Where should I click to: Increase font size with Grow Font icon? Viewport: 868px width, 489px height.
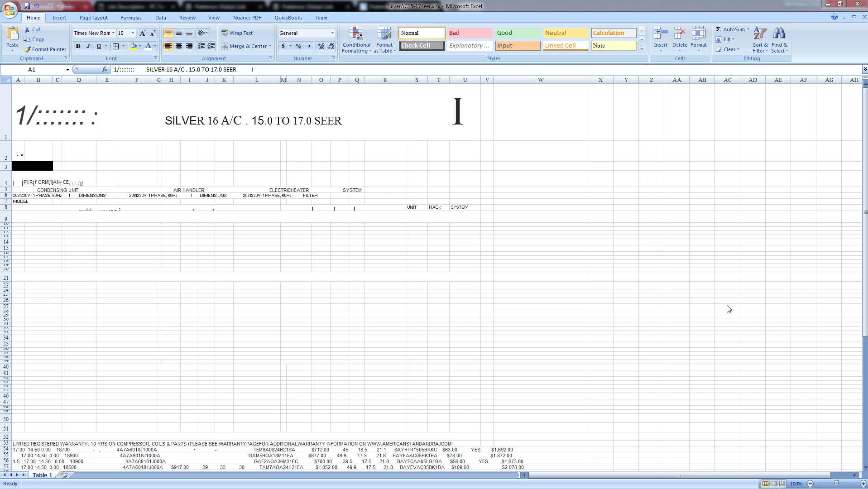[x=143, y=33]
